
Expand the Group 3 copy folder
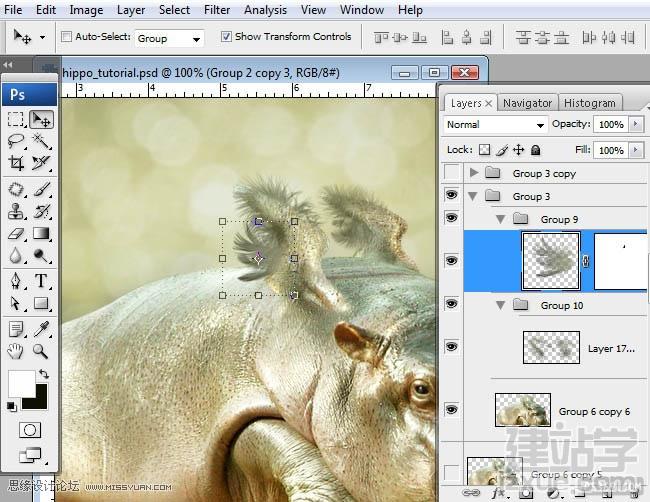coord(474,172)
